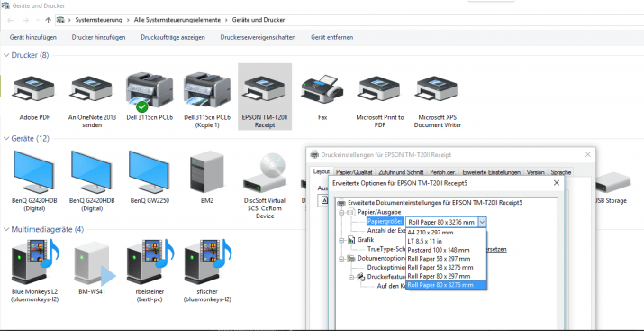The image size is (644, 331).
Task: Click the Gerät hinzufügen toolbar button
Action: 33,37
